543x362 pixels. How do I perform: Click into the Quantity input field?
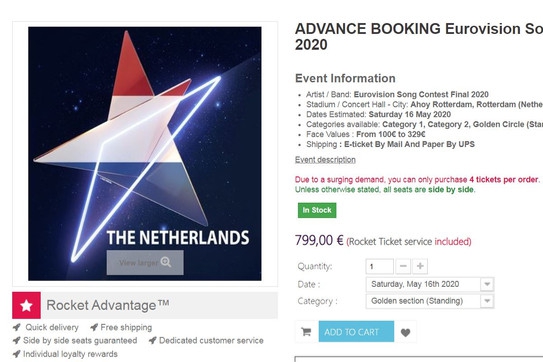coord(380,266)
